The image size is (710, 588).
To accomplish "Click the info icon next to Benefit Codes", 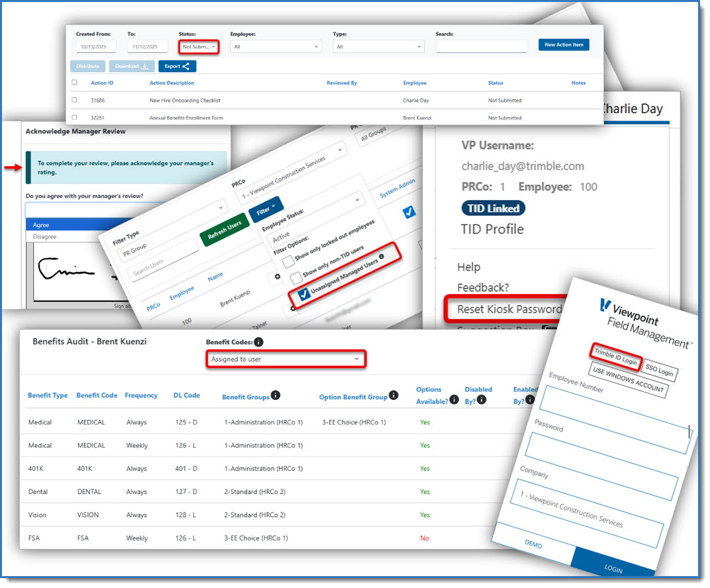I will [258, 342].
